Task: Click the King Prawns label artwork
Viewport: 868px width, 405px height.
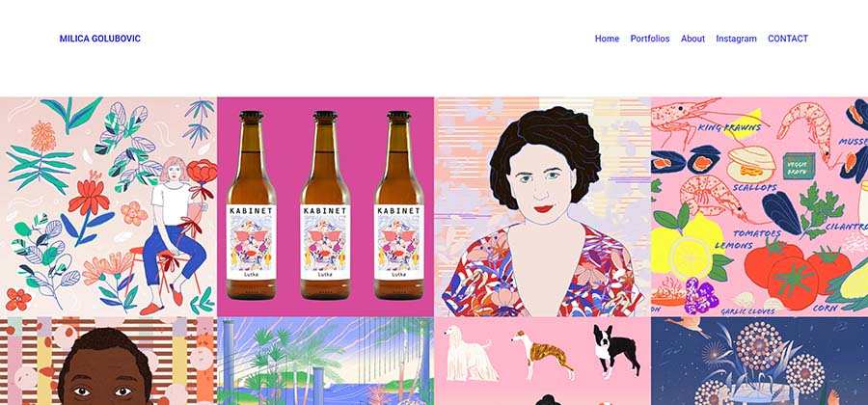Action: click(x=730, y=128)
